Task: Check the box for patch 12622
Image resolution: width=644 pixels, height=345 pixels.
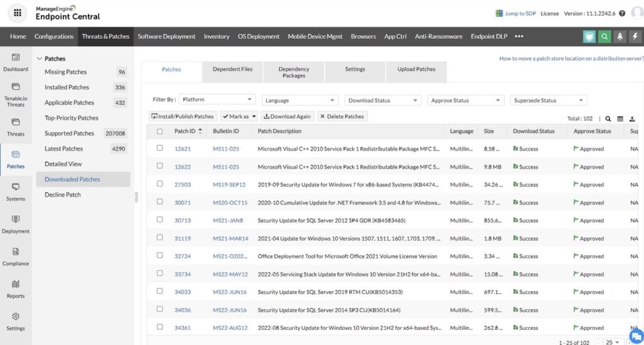Action: [160, 166]
